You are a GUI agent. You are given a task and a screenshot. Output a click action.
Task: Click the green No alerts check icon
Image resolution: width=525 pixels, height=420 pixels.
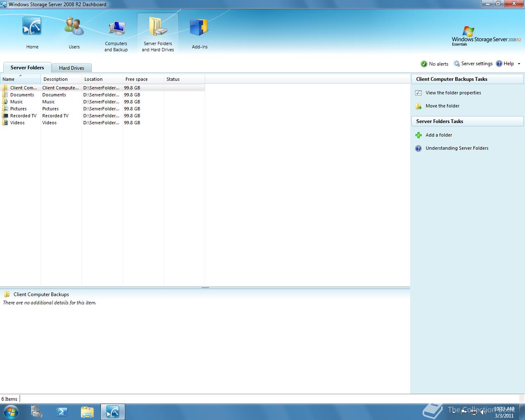click(424, 64)
